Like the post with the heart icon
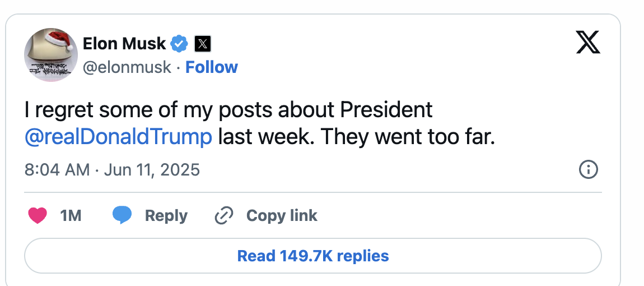 pyautogui.click(x=37, y=215)
